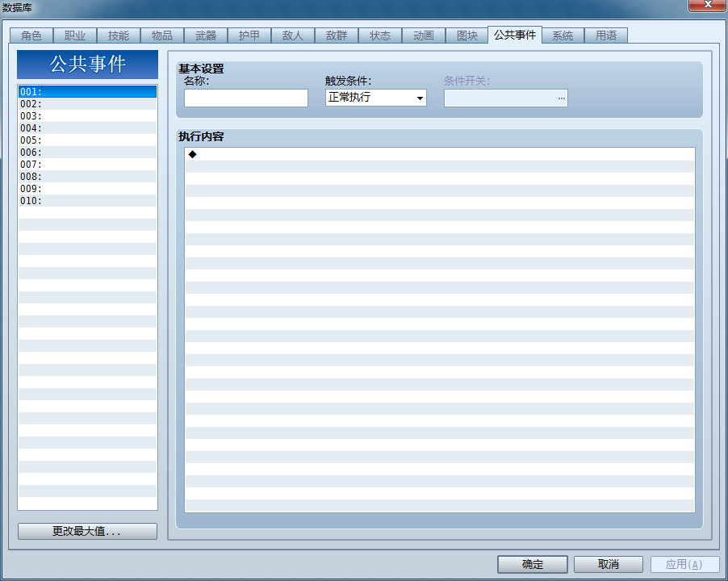This screenshot has height=581, width=728.
Task: Click the 名称 input field
Action: coord(246,98)
